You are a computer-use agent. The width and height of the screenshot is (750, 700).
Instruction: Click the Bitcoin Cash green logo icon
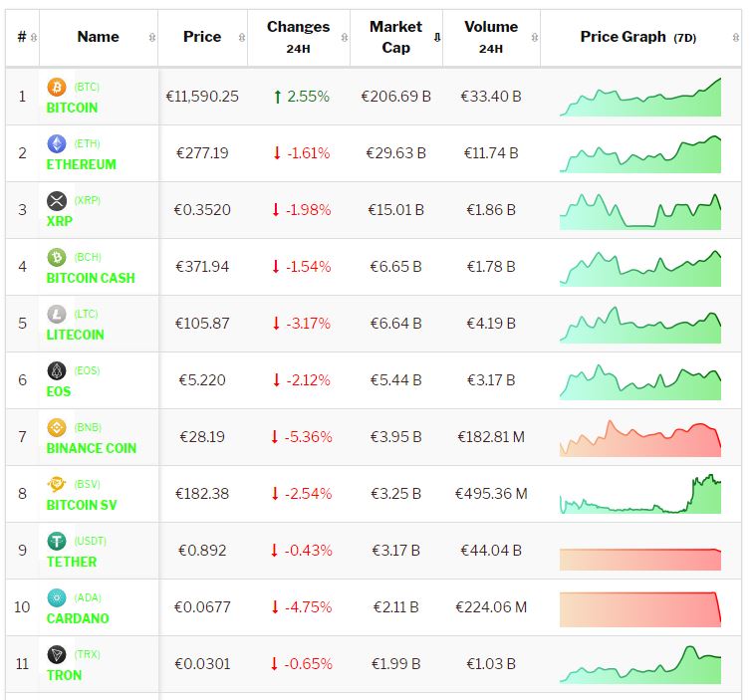(x=57, y=258)
